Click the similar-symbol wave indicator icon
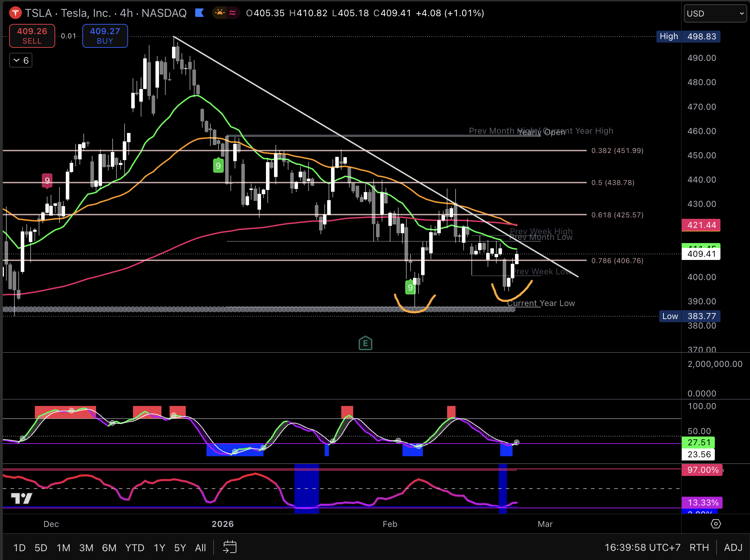 point(233,13)
